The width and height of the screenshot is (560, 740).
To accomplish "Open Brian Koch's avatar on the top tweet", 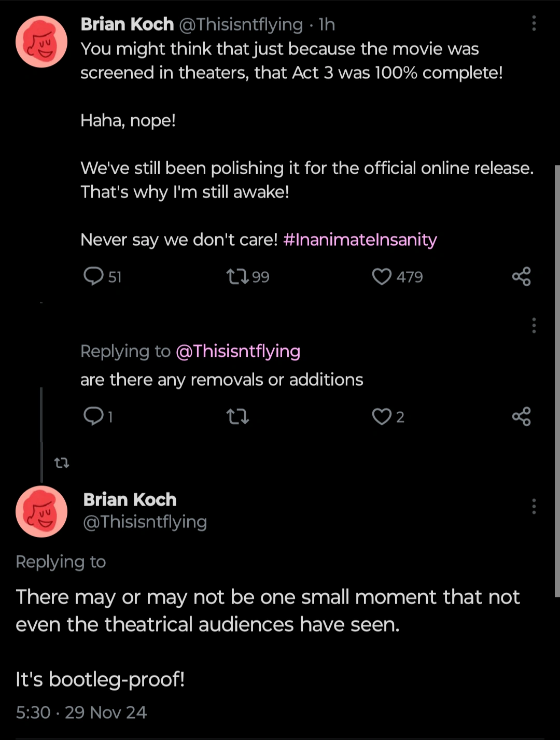I will point(41,42).
